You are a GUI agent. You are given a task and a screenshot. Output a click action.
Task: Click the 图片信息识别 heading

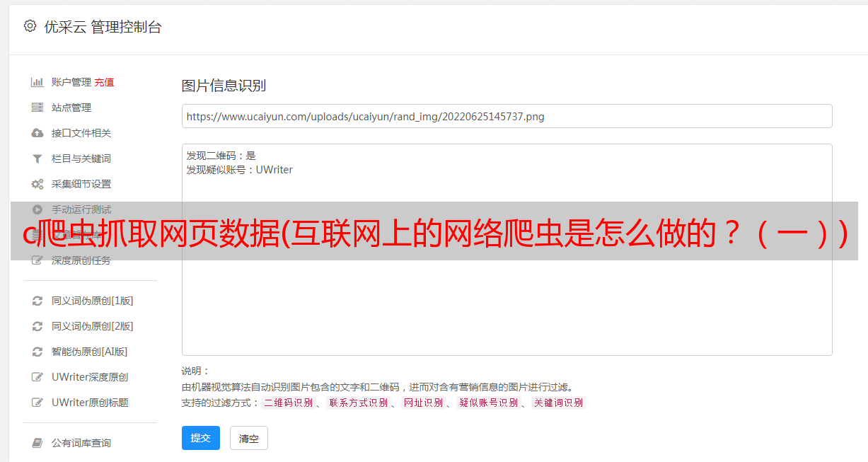(224, 86)
